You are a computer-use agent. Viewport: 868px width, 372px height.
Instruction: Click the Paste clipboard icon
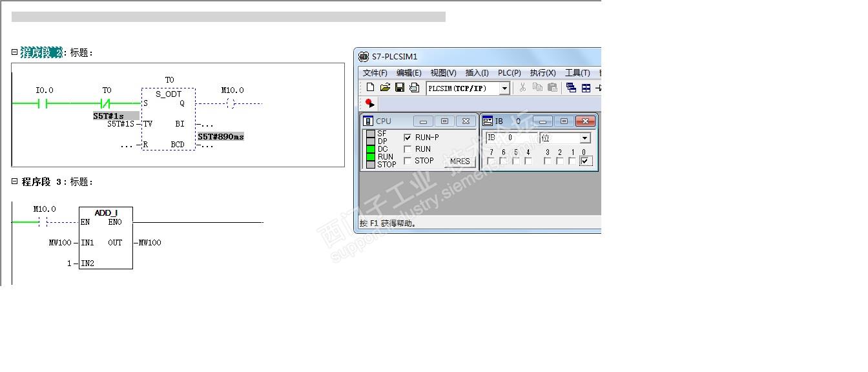click(x=552, y=87)
